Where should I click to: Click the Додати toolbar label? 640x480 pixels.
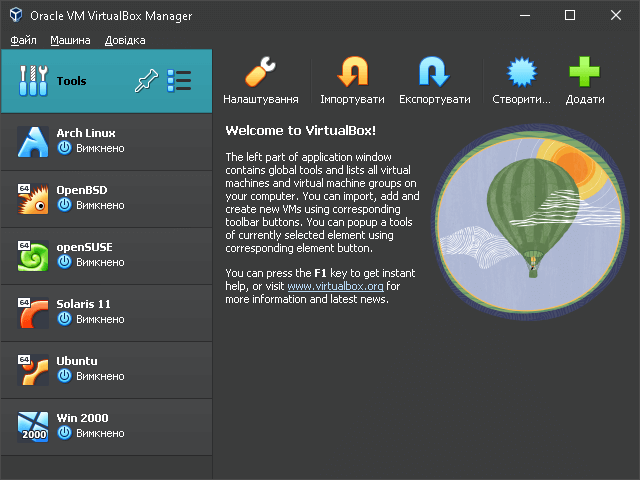pos(585,99)
